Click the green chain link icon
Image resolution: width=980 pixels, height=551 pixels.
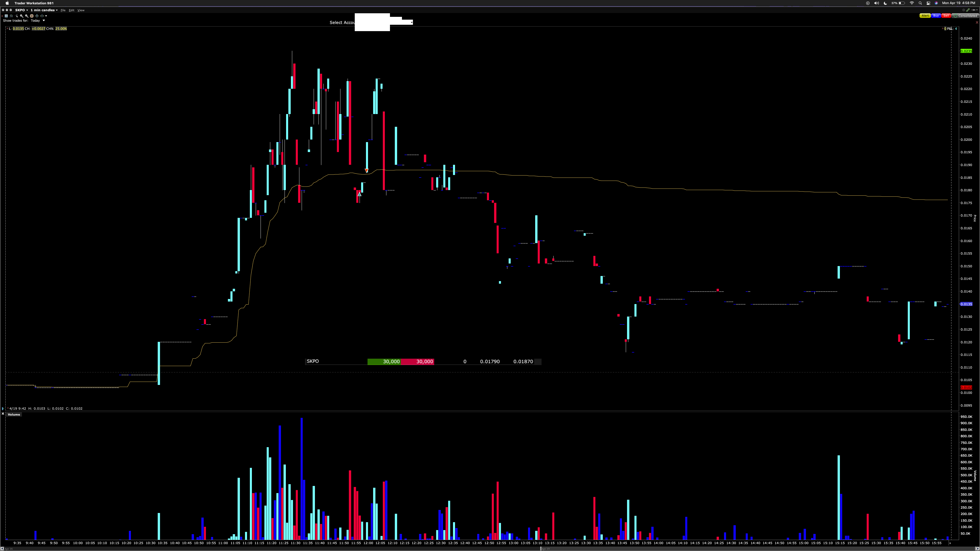click(968, 10)
